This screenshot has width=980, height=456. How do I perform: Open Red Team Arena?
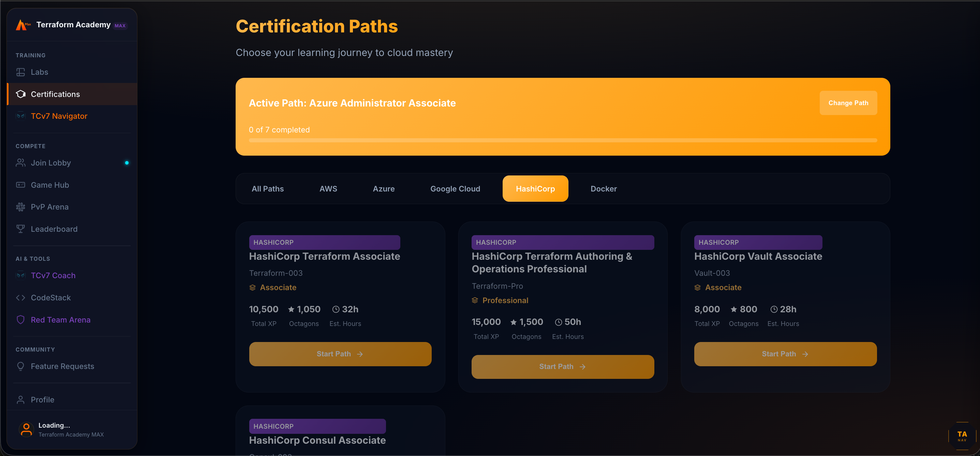pos(72,319)
